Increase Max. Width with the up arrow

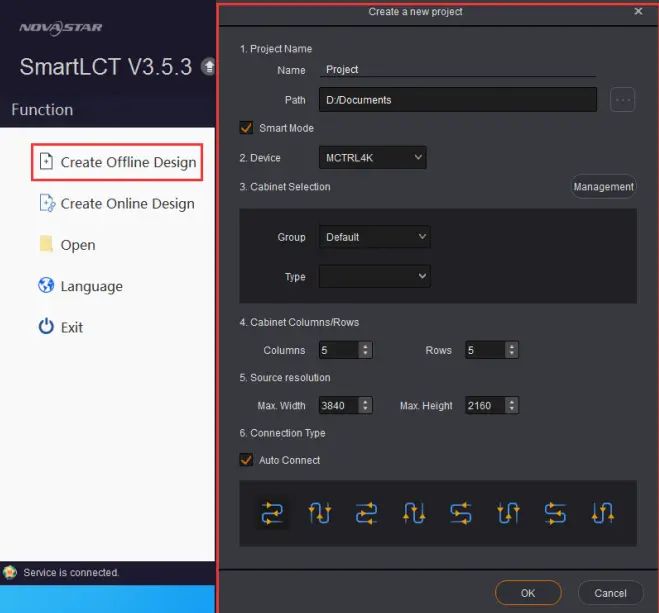[365, 402]
